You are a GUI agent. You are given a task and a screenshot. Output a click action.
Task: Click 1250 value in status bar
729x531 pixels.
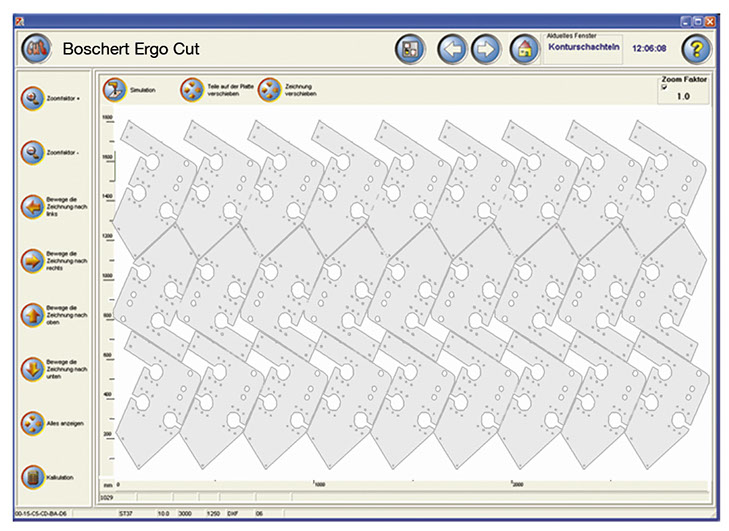tap(213, 514)
